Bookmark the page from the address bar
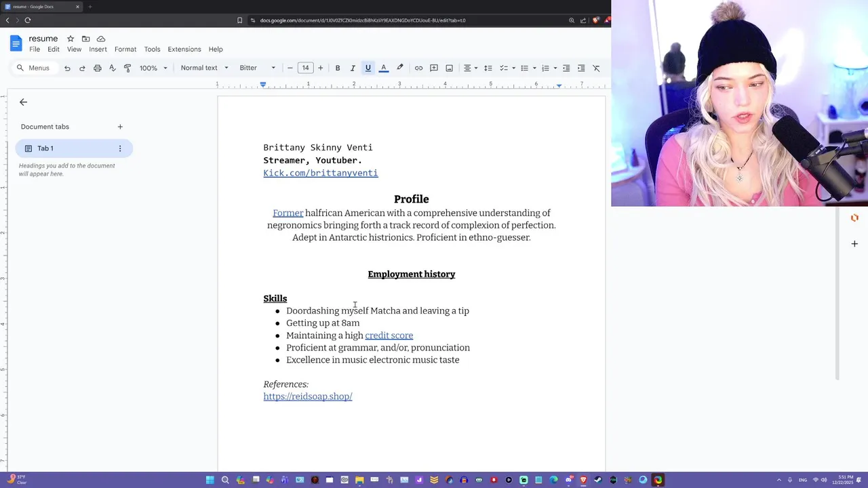Image resolution: width=868 pixels, height=488 pixels. (239, 20)
